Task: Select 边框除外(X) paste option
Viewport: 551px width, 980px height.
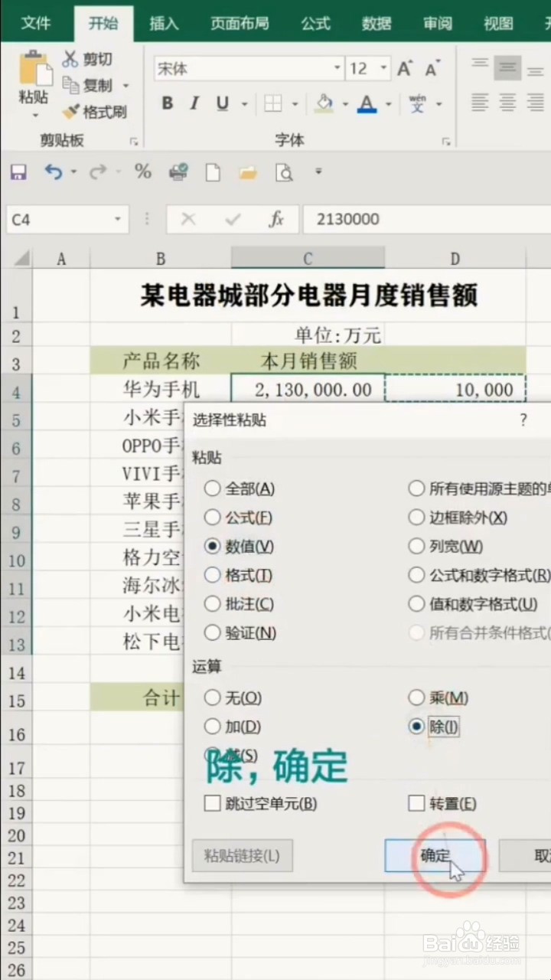Action: pos(458,518)
